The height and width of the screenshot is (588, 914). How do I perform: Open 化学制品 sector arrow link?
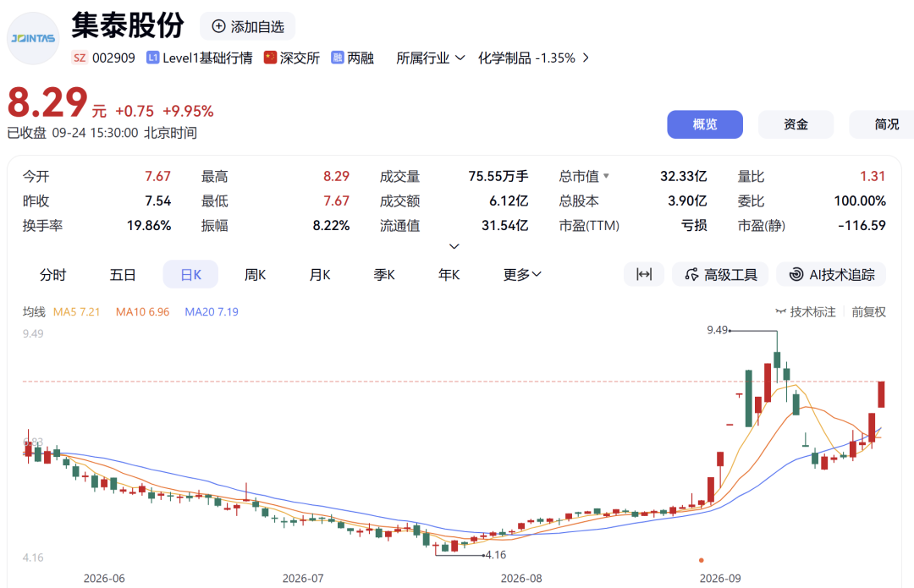tap(586, 58)
